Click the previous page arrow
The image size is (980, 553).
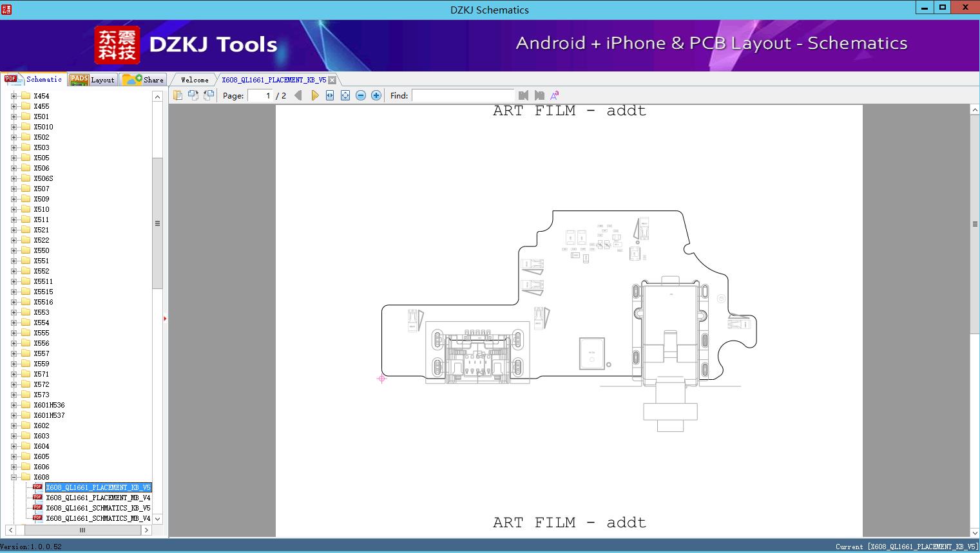298,95
